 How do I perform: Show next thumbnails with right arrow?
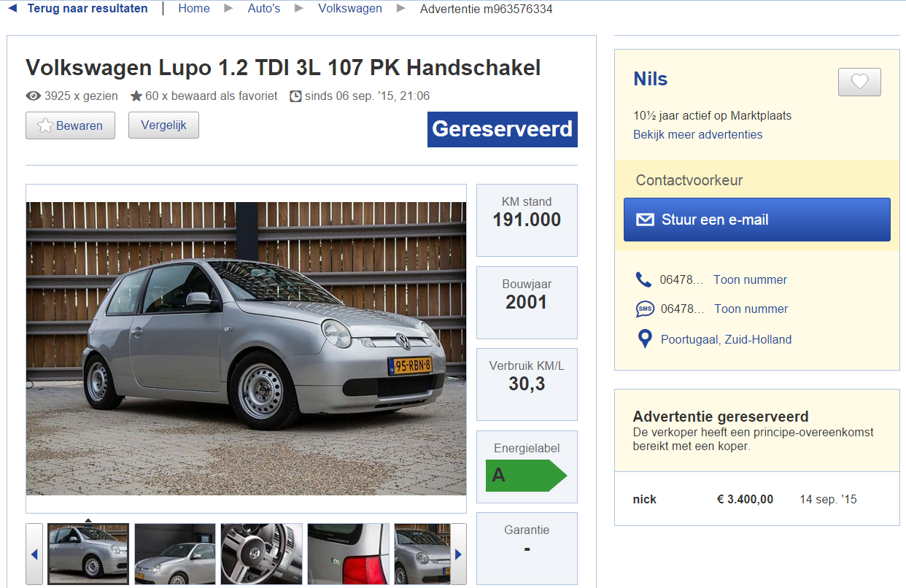pyautogui.click(x=458, y=554)
